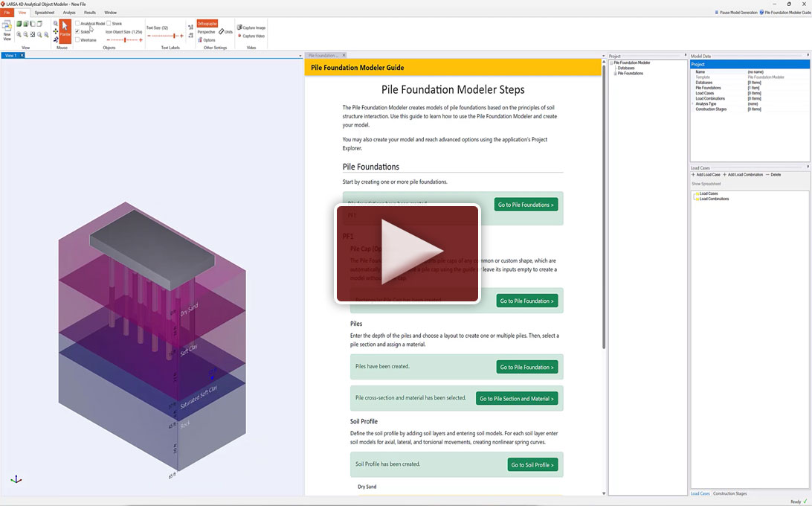Image resolution: width=812 pixels, height=506 pixels.
Task: Select the Load Combinations folder in Load Cases tree
Action: 714,199
